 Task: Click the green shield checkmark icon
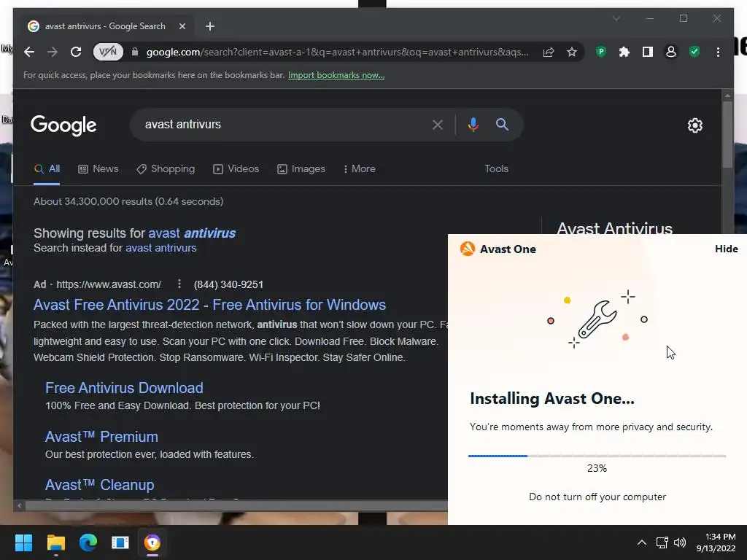pos(694,52)
